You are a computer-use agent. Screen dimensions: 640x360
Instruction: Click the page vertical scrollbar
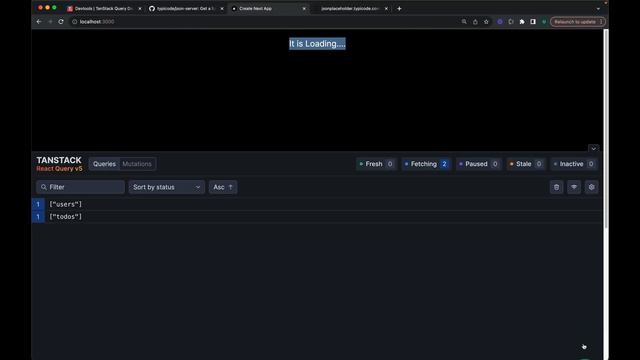tap(606, 129)
